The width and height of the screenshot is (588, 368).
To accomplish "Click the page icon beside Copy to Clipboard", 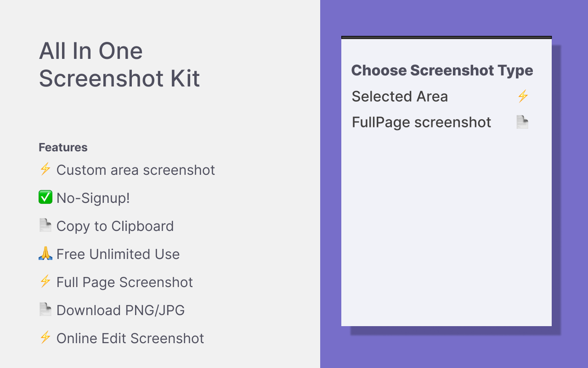I will [45, 225].
